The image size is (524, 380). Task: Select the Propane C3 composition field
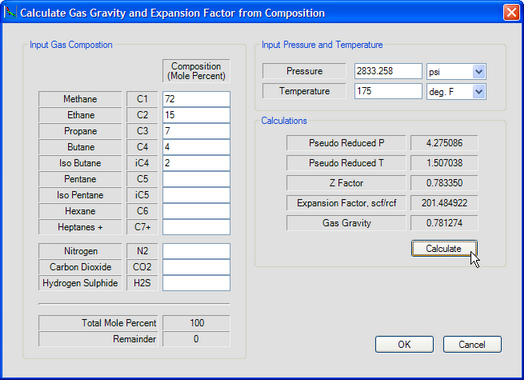196,131
